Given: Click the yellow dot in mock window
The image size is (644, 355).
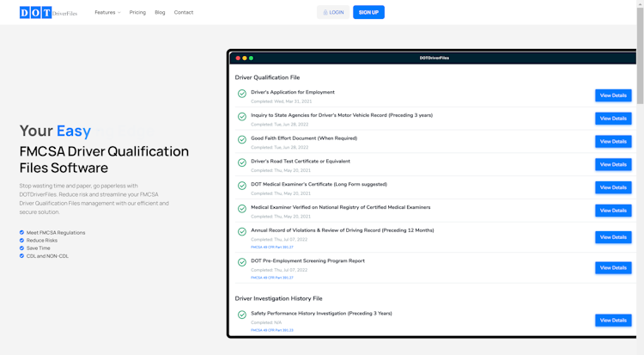Looking at the screenshot, I should (x=245, y=58).
